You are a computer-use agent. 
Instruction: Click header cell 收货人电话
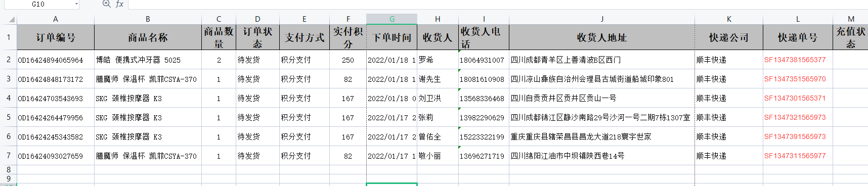coord(484,37)
